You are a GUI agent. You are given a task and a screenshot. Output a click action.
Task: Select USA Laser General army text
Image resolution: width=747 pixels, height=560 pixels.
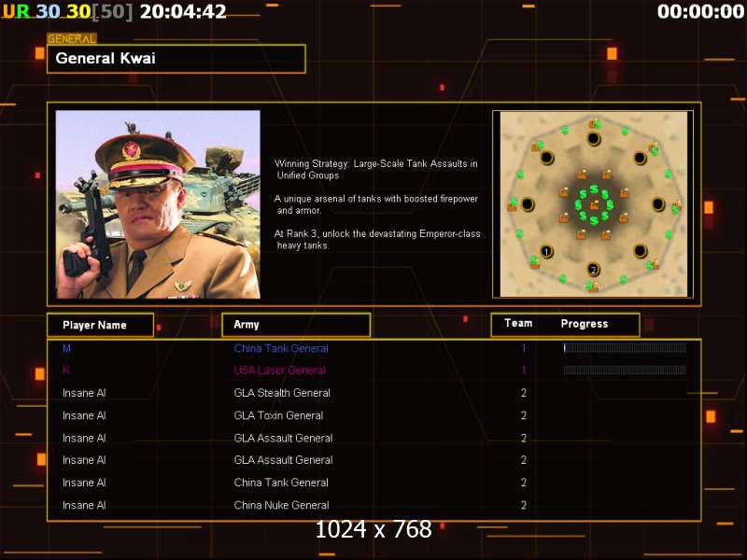pyautogui.click(x=279, y=371)
